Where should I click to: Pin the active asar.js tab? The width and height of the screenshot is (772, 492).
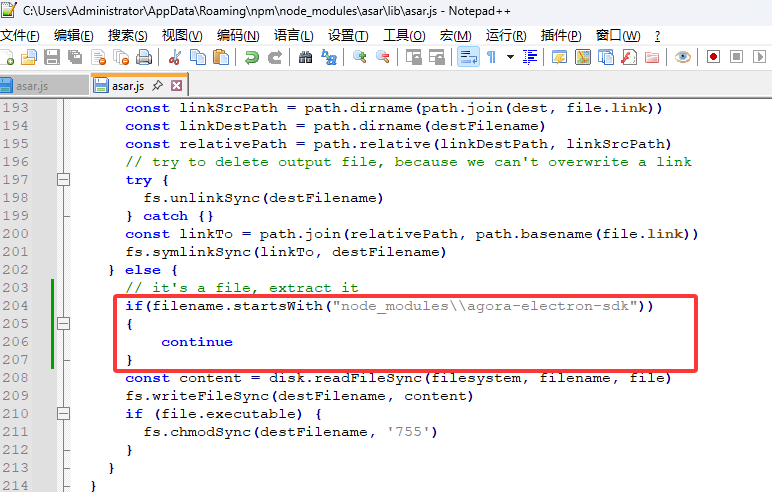[158, 86]
